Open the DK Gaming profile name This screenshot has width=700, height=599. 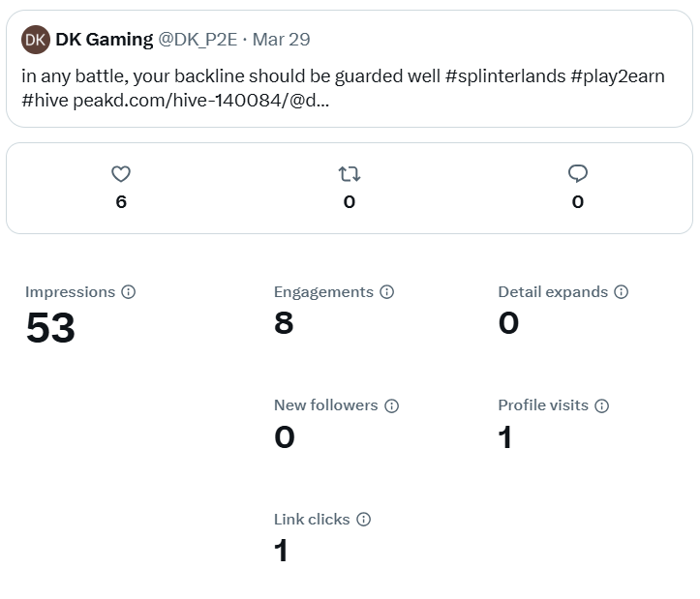105,40
